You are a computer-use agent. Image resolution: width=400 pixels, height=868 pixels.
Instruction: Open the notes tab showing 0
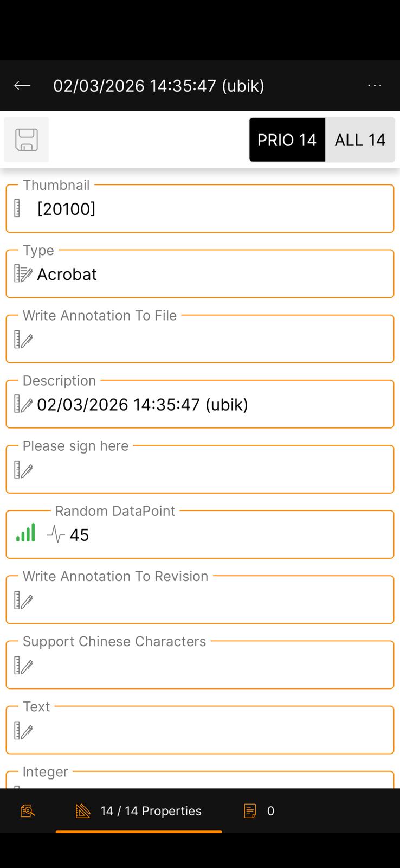260,811
